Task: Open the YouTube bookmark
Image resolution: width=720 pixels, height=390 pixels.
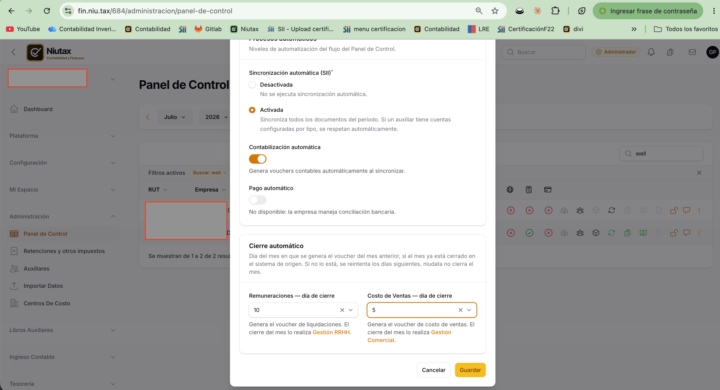Action: pyautogui.click(x=23, y=29)
